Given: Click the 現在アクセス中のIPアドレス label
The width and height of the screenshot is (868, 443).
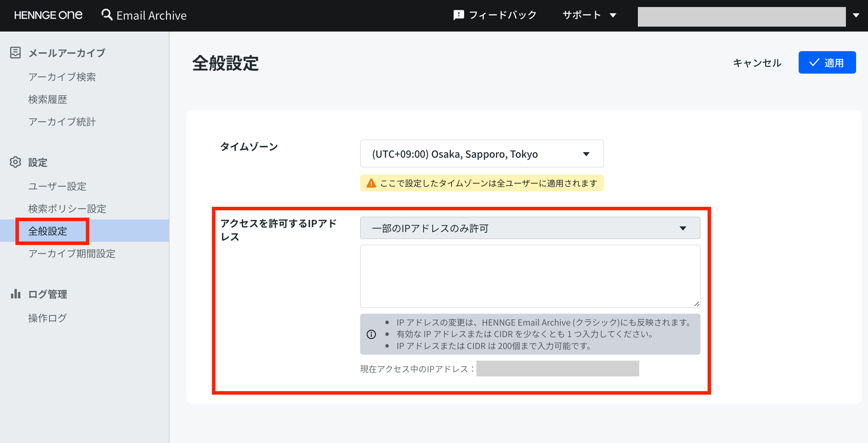Looking at the screenshot, I should point(417,369).
